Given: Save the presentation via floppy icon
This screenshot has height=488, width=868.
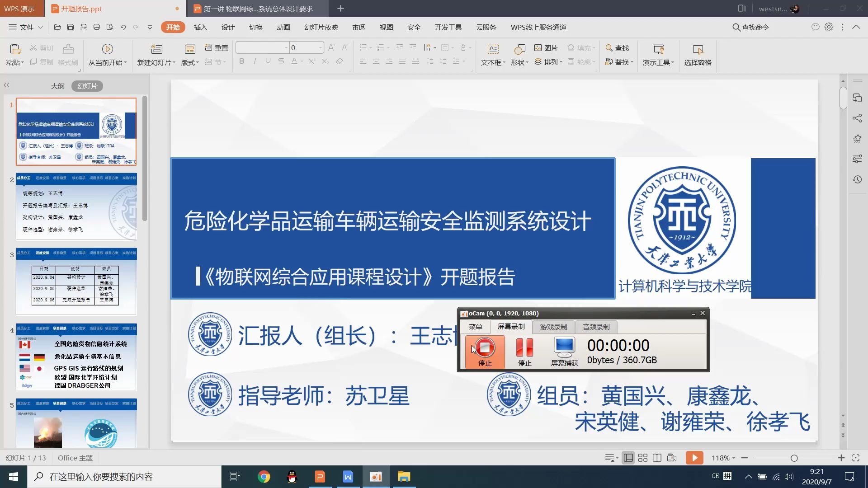Looking at the screenshot, I should (x=71, y=27).
